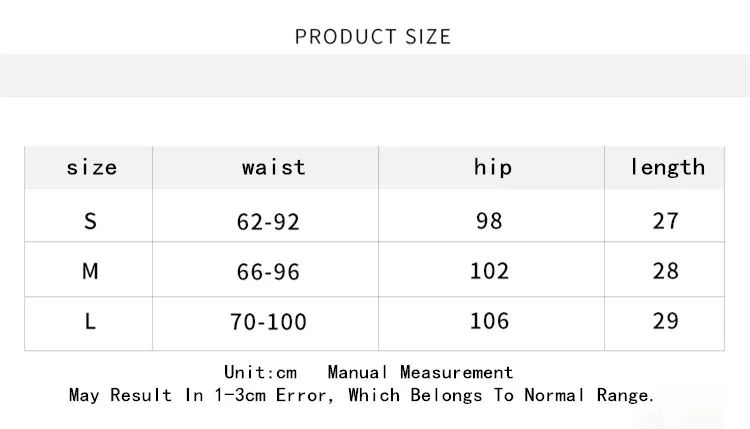This screenshot has height=429, width=750.
Task: Click the length value 27
Action: tap(665, 221)
